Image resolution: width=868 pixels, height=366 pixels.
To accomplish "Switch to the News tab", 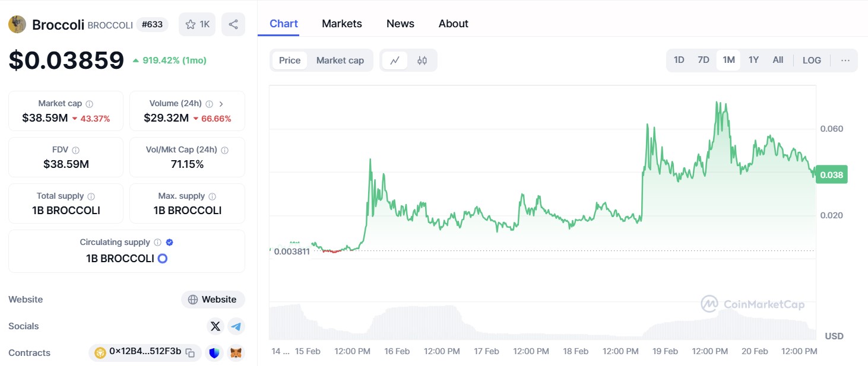I will click(x=400, y=24).
